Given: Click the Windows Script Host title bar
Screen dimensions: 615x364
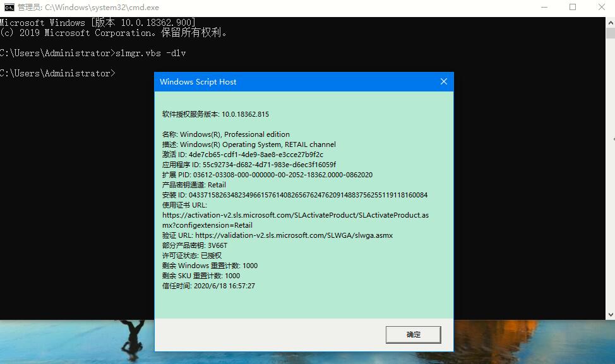Looking at the screenshot, I should click(284, 81).
